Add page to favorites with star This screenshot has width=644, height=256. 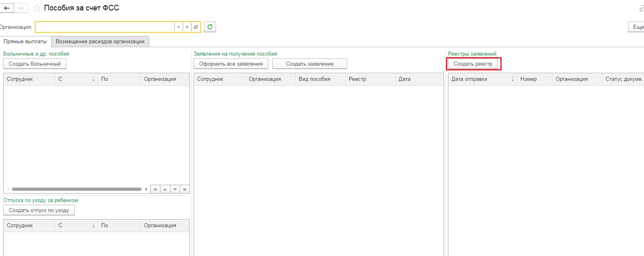click(37, 8)
